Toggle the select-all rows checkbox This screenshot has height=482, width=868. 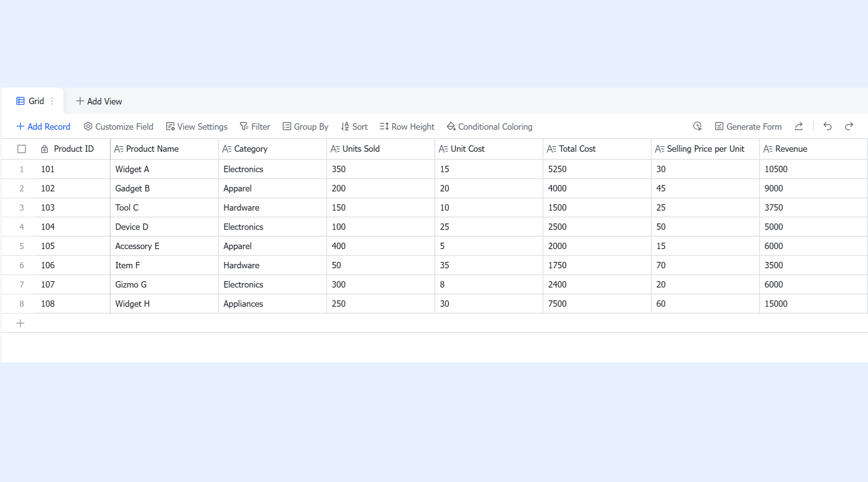22,149
